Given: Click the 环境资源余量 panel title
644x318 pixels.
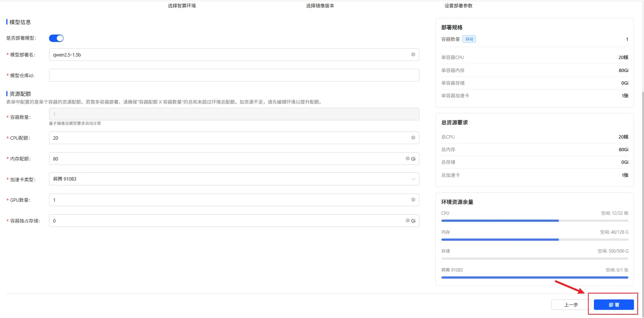Looking at the screenshot, I should 457,202.
